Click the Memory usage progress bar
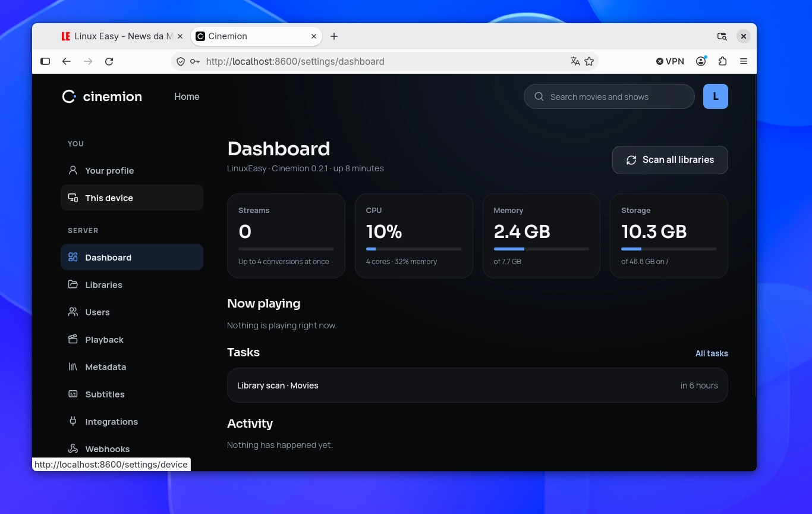812x514 pixels. point(542,249)
